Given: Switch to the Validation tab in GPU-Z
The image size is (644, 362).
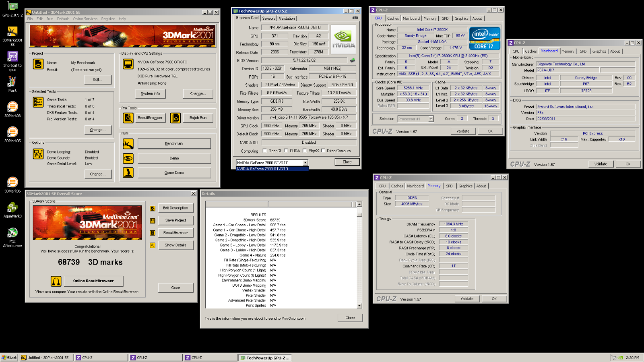Looking at the screenshot, I should pos(287,19).
